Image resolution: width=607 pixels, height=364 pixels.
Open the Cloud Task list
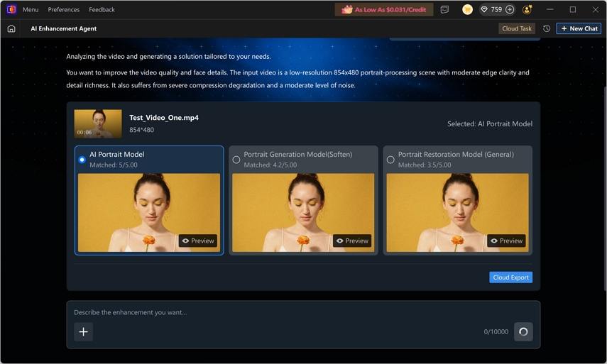point(517,28)
